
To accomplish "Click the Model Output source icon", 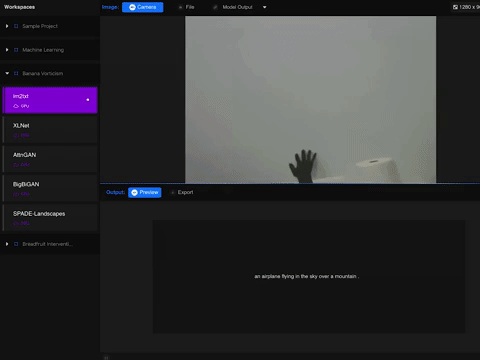I will (x=215, y=7).
